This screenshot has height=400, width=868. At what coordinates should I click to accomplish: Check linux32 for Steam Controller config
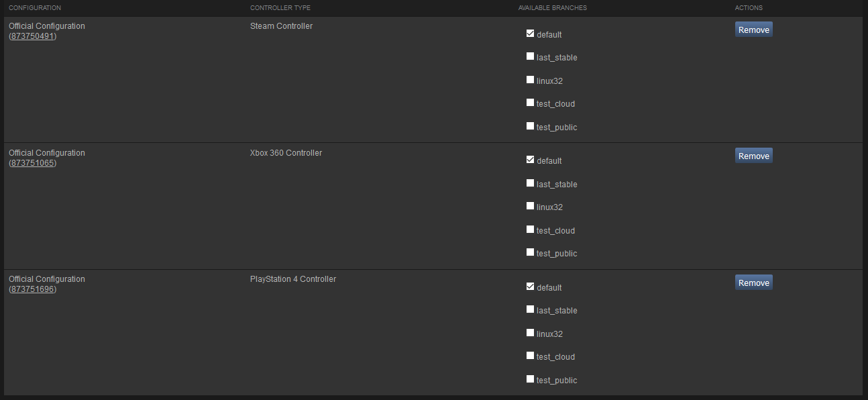point(531,80)
